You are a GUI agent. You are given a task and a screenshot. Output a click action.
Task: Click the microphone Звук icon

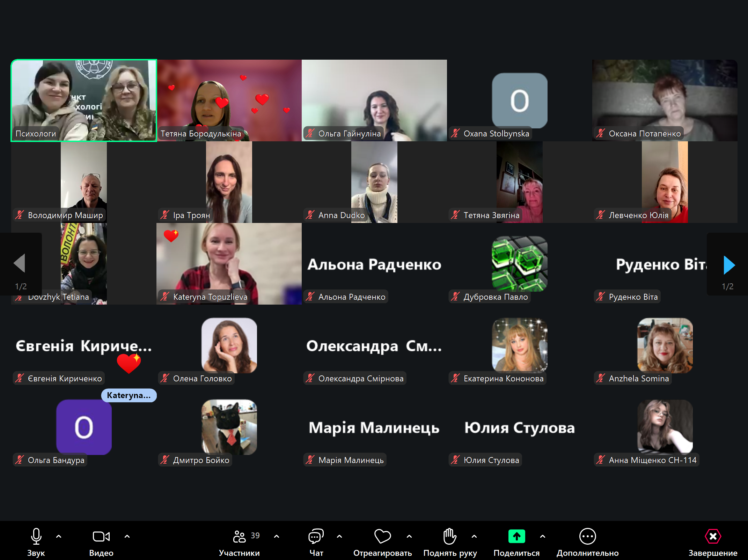point(36,536)
